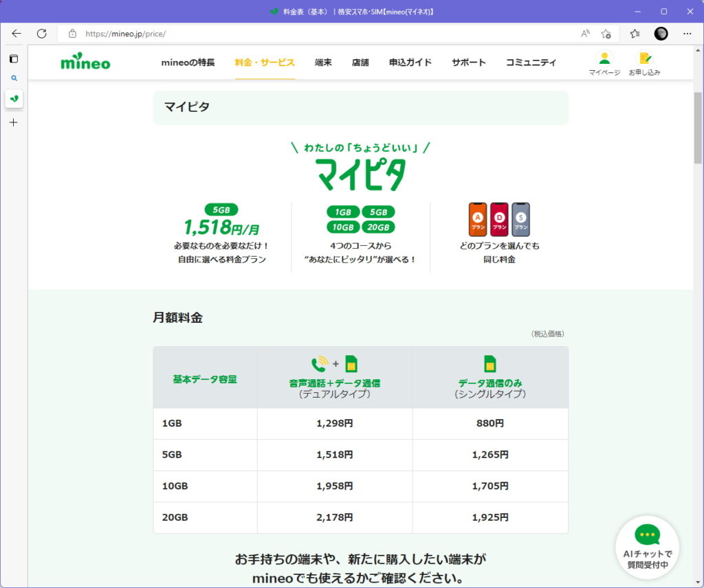The image size is (704, 588).
Task: Click the 1GB row label
Action: 172,423
